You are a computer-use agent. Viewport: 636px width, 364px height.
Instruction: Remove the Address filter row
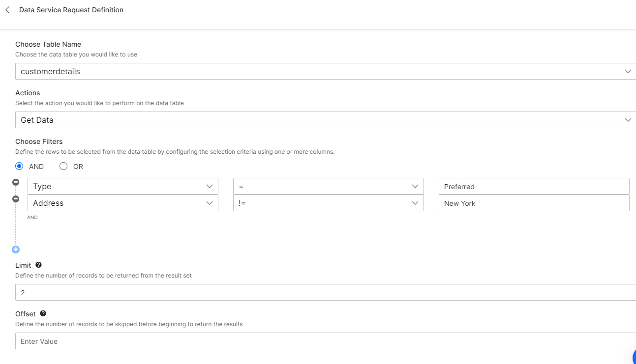tap(15, 198)
